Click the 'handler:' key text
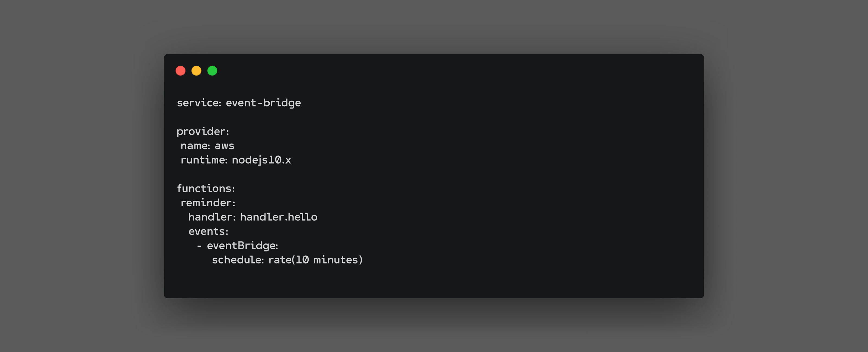This screenshot has width=868, height=352. click(212, 217)
